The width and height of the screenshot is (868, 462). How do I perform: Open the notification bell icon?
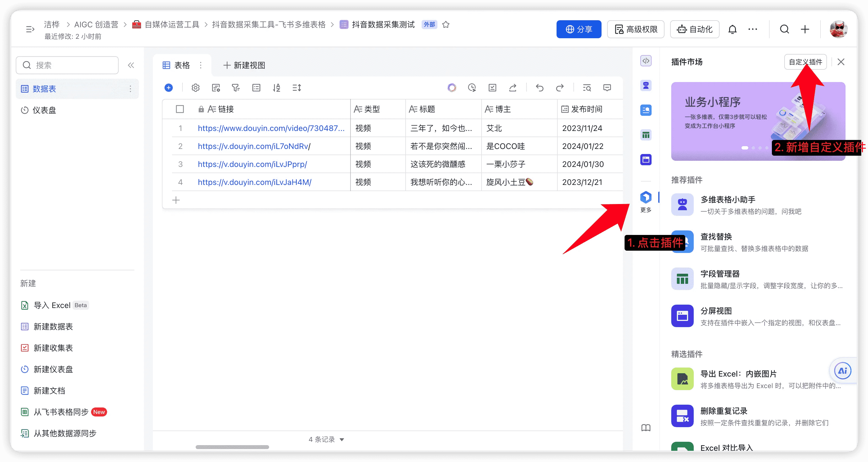pos(732,29)
